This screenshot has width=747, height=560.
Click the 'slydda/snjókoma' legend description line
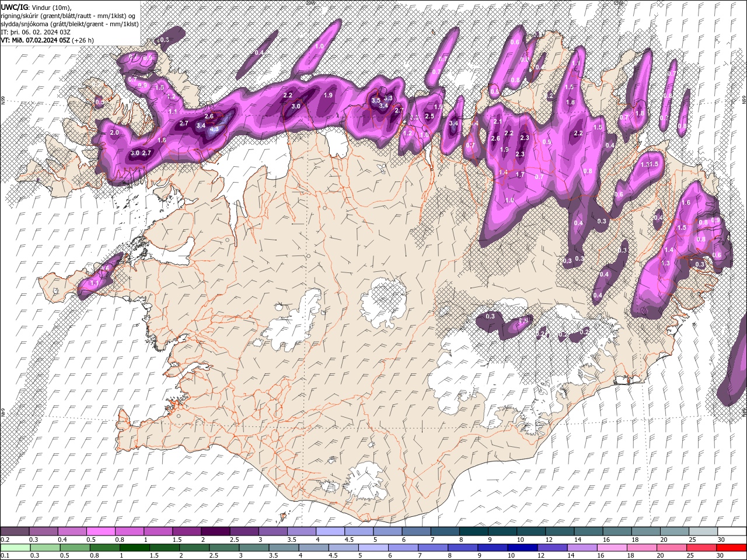point(69,24)
